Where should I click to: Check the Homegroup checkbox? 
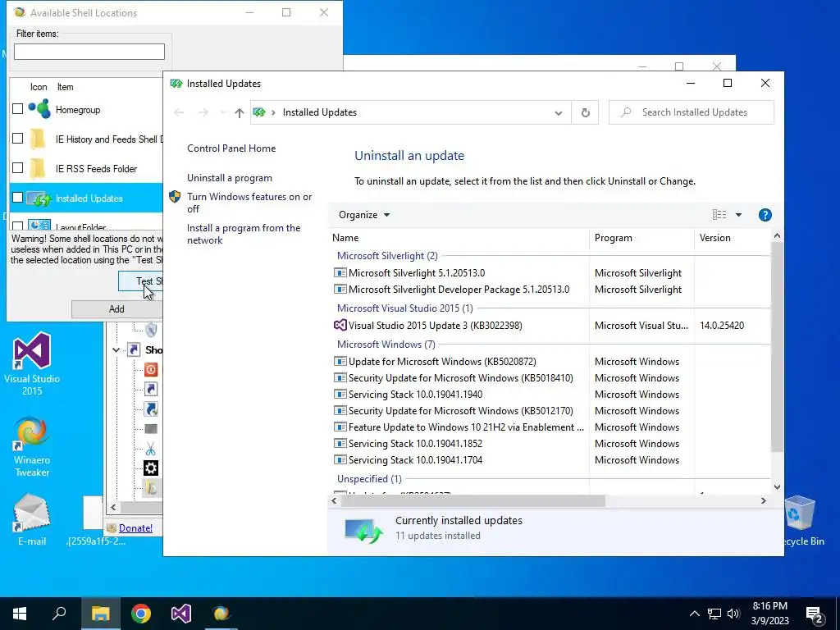coord(18,109)
